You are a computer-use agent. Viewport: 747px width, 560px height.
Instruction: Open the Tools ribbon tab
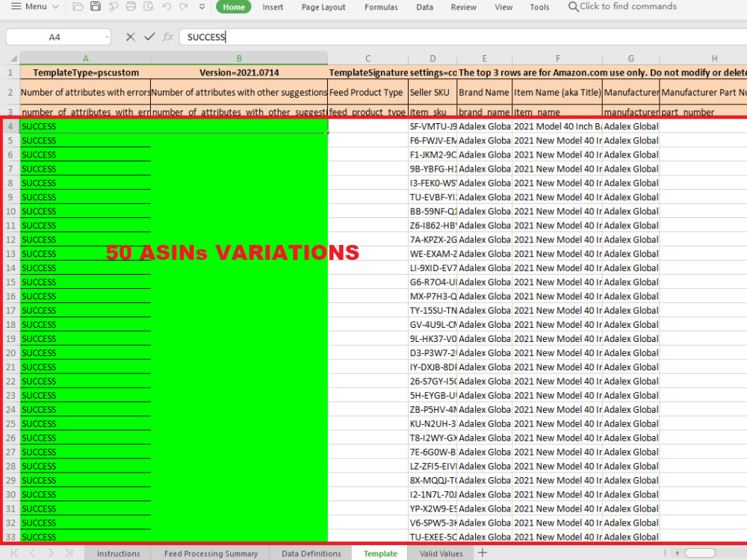(x=539, y=7)
